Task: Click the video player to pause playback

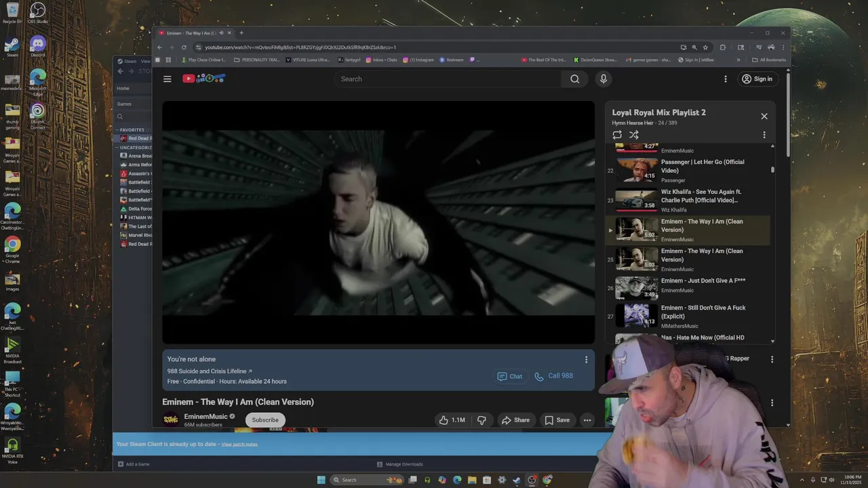Action: (x=378, y=222)
